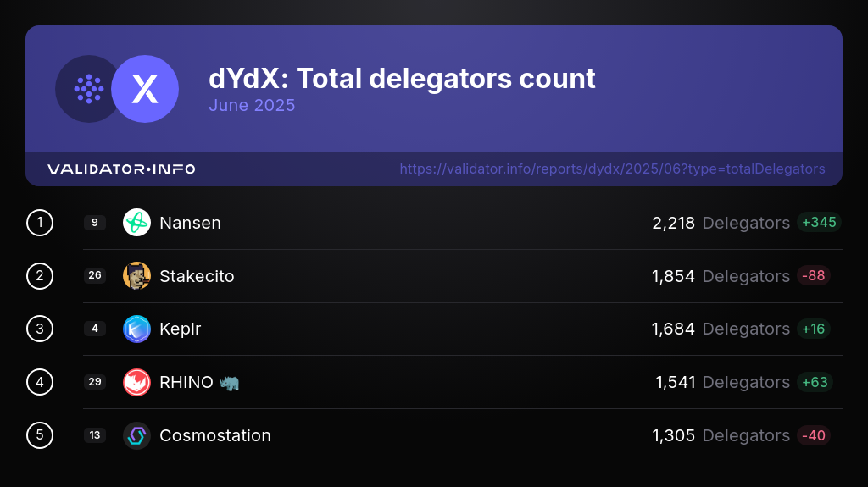Click the dotted network logo in header
Viewport: 868px width, 487px height.
[x=88, y=89]
